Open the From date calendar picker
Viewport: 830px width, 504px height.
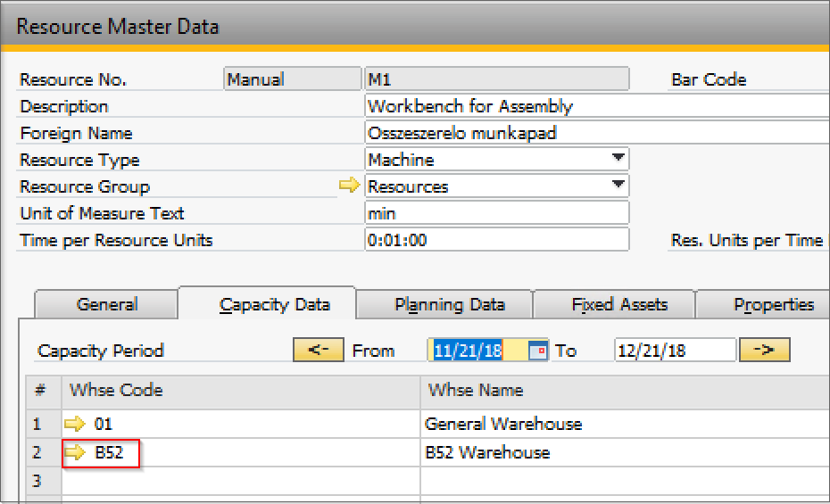pos(538,351)
